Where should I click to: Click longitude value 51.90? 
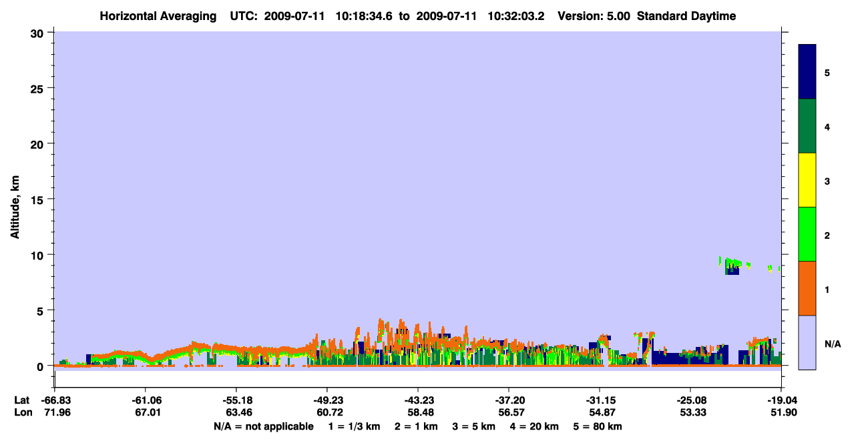pyautogui.click(x=783, y=412)
